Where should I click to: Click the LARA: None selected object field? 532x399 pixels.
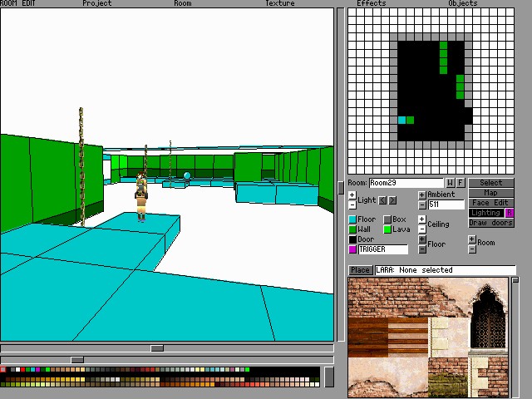click(x=446, y=270)
